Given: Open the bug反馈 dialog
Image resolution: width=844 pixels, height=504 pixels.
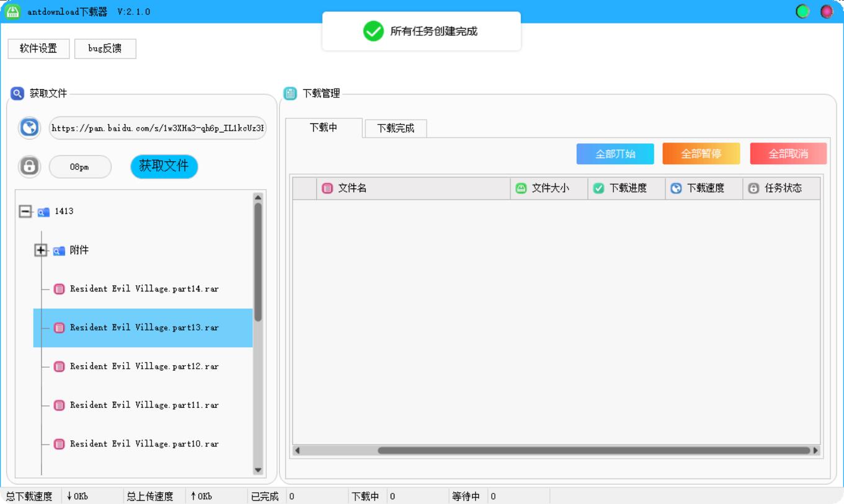Looking at the screenshot, I should (x=105, y=48).
